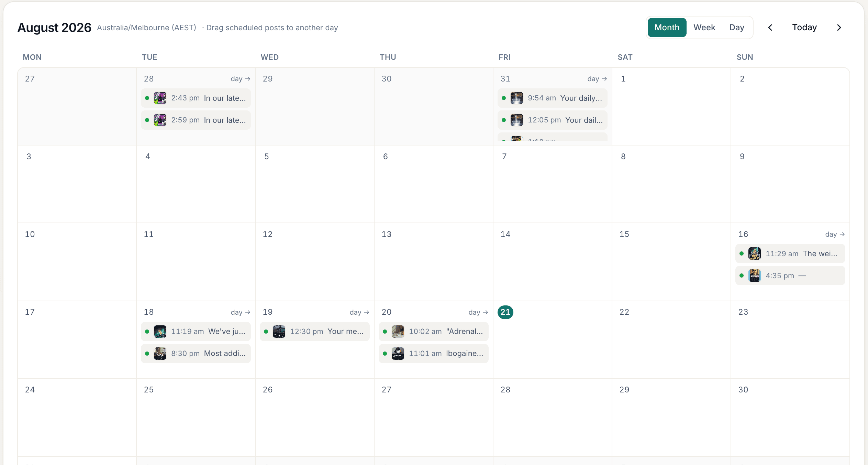Open day view link for the 19th

click(359, 312)
